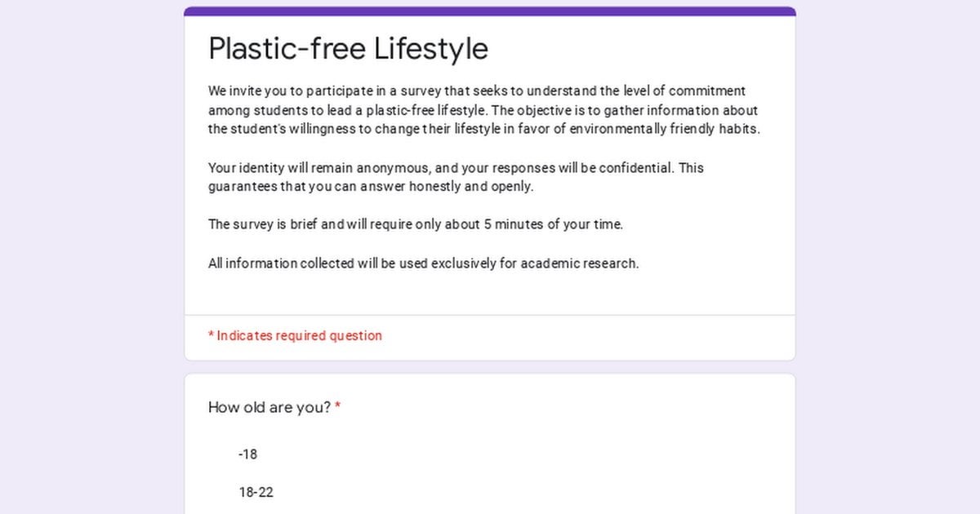Click the divider line above the required notice
Image resolution: width=980 pixels, height=514 pixels.
490,315
